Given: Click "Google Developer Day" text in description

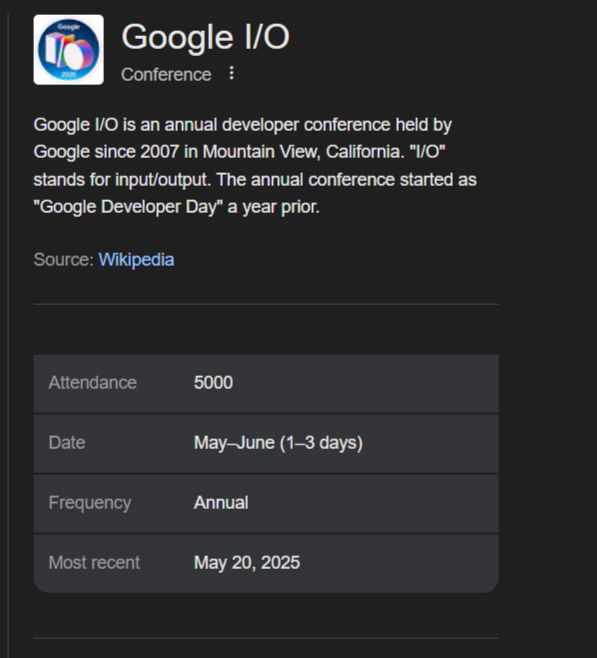Looking at the screenshot, I should pos(128,207).
